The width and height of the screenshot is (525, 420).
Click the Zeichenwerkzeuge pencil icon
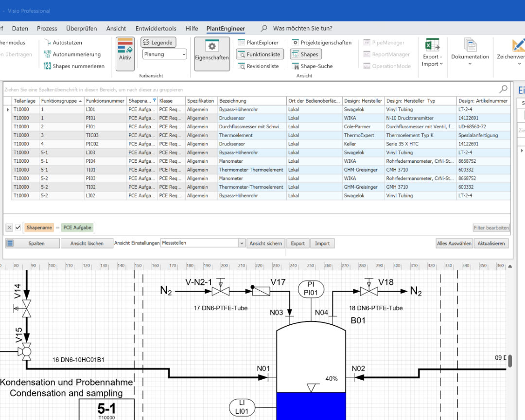[518, 45]
